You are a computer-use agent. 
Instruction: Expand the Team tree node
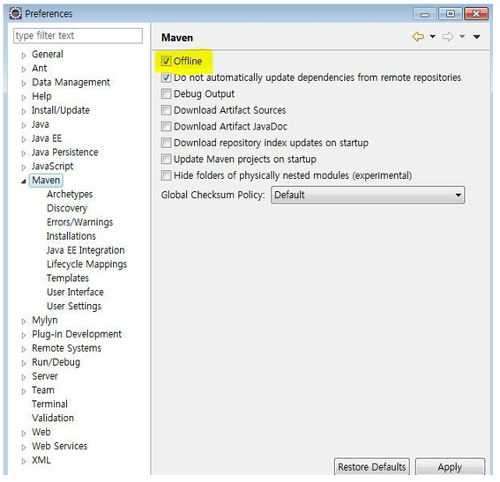[x=24, y=391]
